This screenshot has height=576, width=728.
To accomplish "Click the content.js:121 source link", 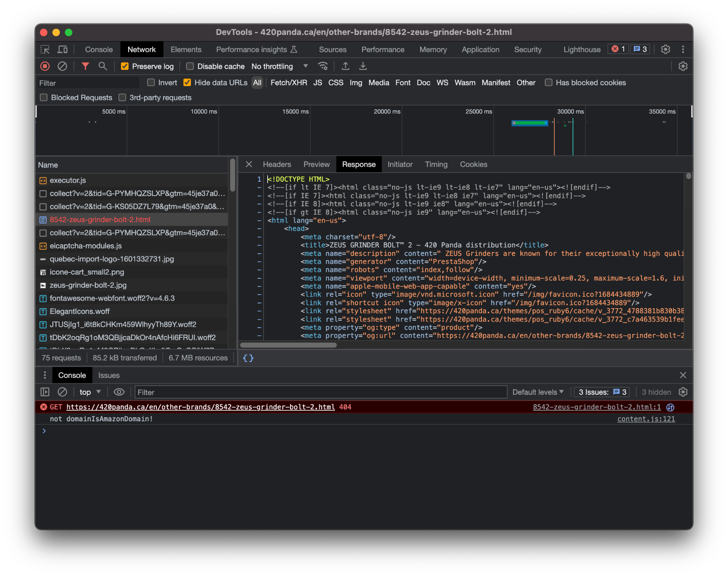I will coord(646,419).
